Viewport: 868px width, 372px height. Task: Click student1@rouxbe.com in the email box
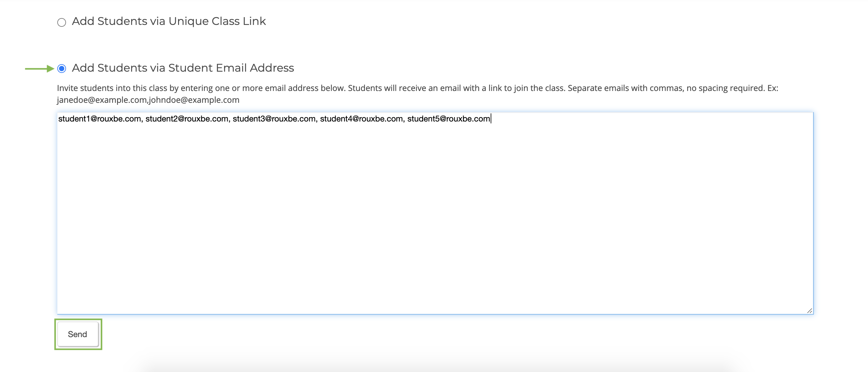[99, 119]
